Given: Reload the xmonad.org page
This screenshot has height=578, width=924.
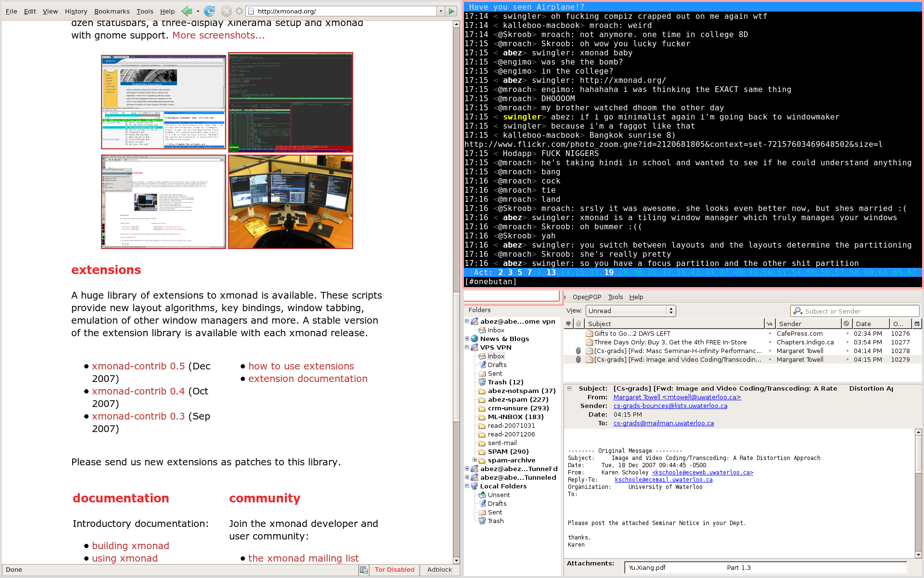Looking at the screenshot, I should click(209, 11).
